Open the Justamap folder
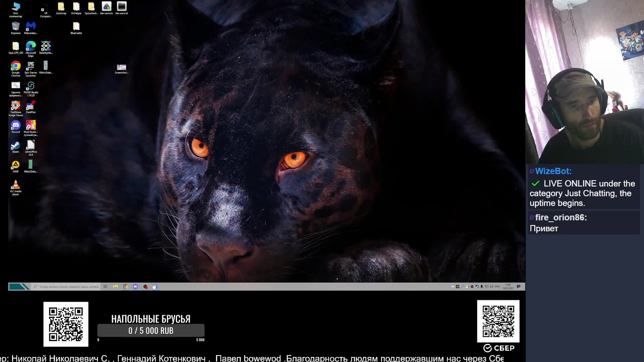This screenshot has width=644, height=362. (x=61, y=7)
